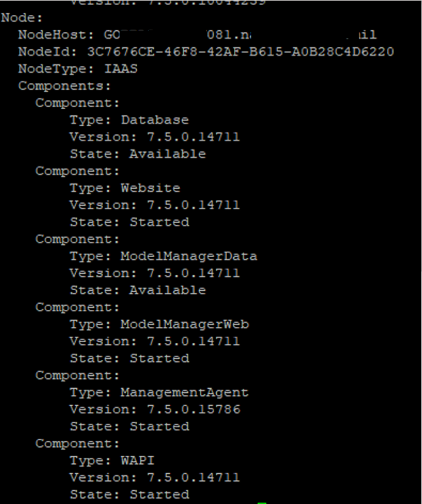Click the Website component's State: Started line
Screen dimensions: 422x504
point(129,222)
